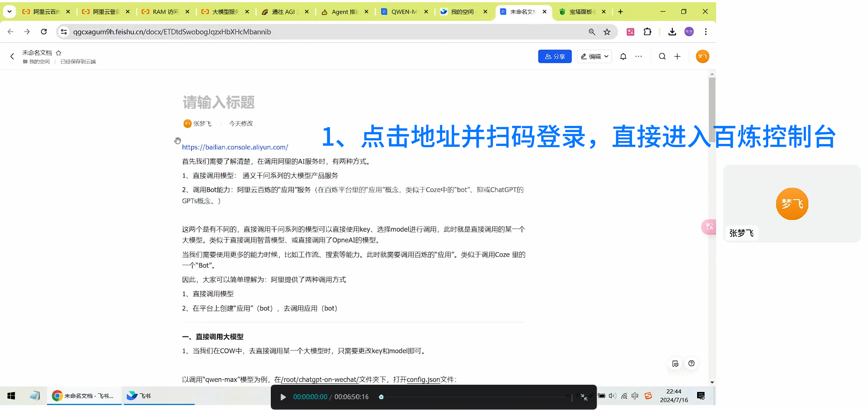Switch to 飞书 app in taskbar
The image size is (868, 410).
159,396
